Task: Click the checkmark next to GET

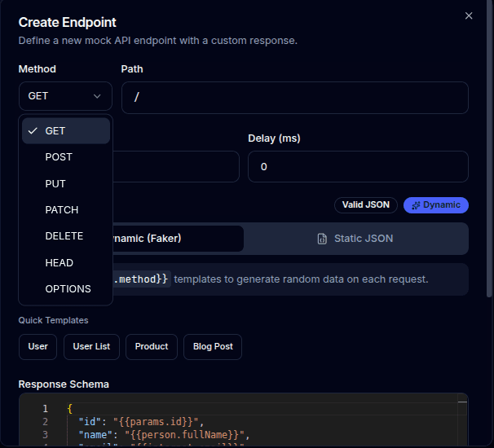Action: click(33, 131)
